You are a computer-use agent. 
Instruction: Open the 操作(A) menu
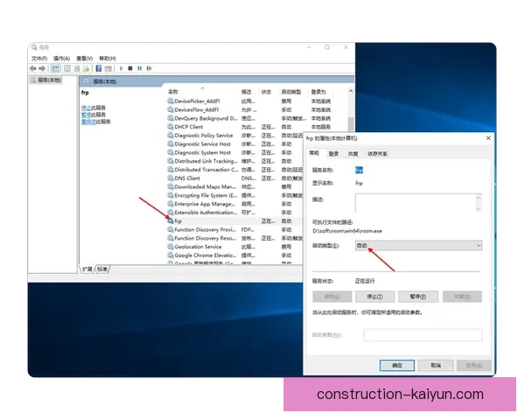tap(61, 58)
